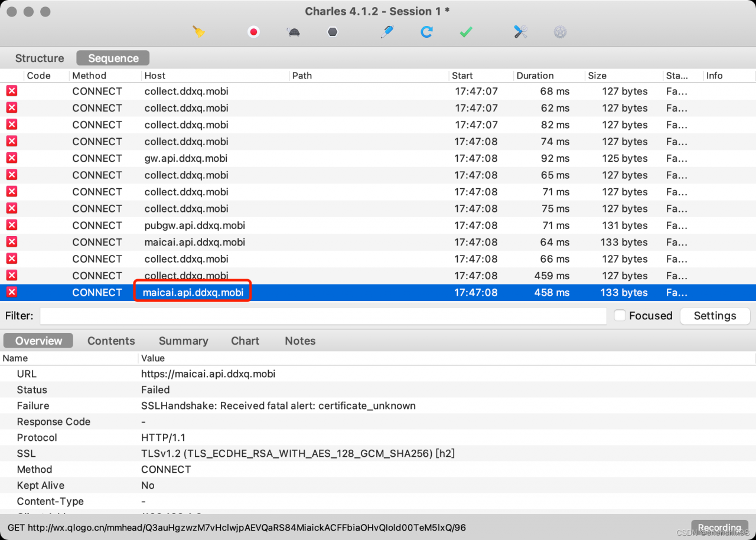Click the 125 bytes size cell
756x540 pixels.
point(625,158)
